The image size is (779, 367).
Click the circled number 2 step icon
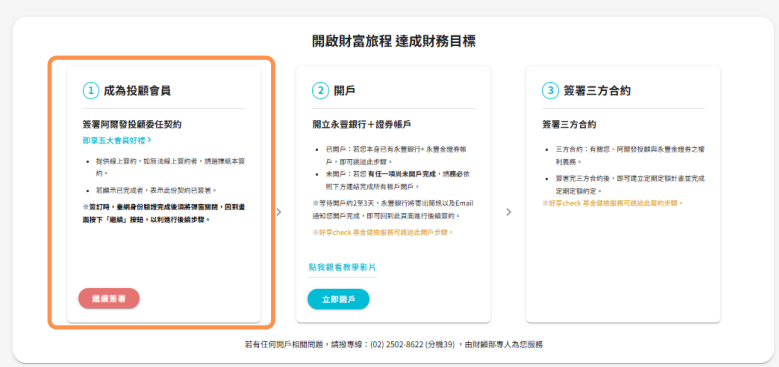coord(320,90)
